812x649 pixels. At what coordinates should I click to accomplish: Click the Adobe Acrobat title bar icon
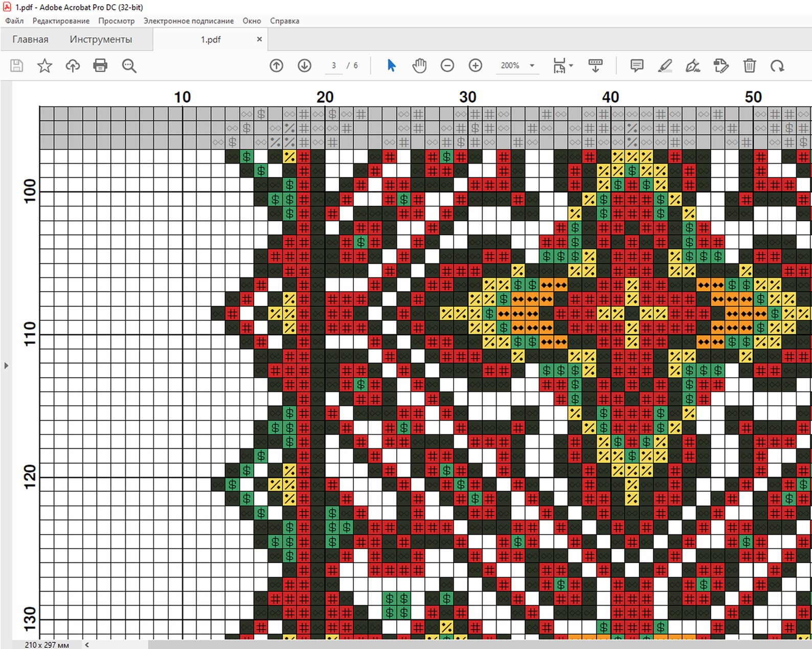pyautogui.click(x=7, y=7)
